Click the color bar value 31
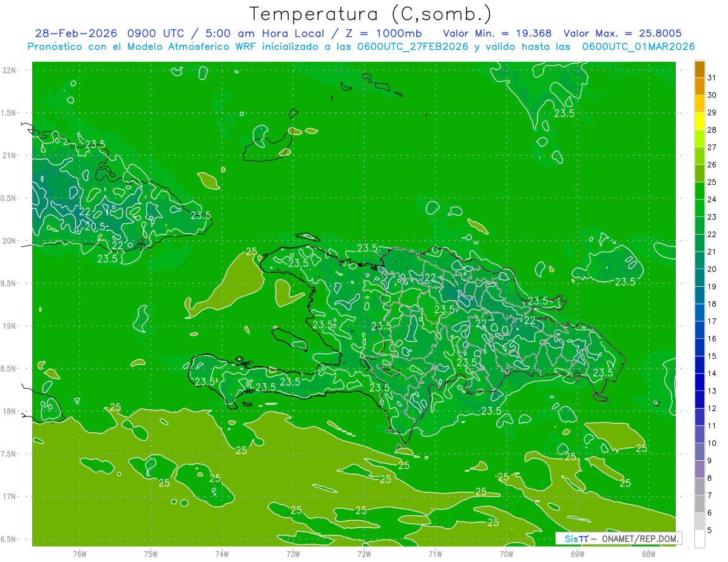 712,78
